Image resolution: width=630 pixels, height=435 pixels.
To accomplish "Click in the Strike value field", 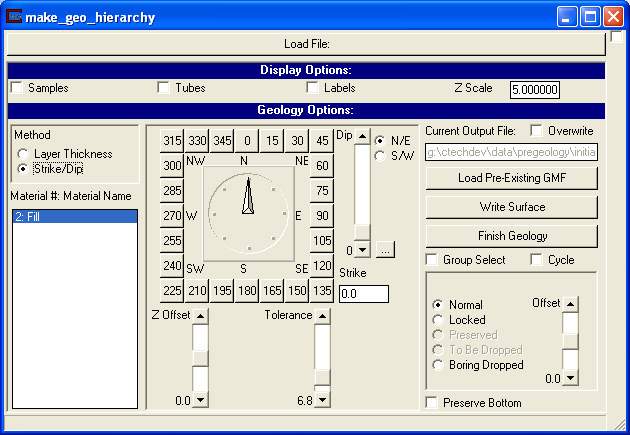I will pyautogui.click(x=363, y=294).
